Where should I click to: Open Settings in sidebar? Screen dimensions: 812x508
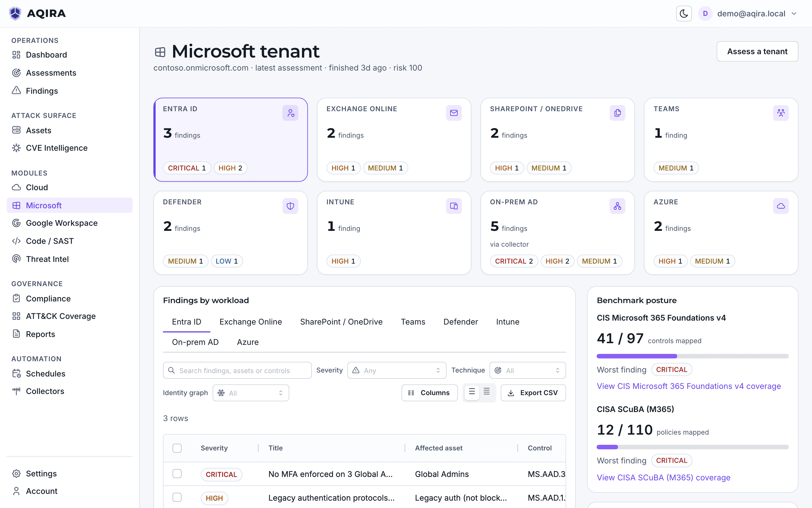pos(69,473)
